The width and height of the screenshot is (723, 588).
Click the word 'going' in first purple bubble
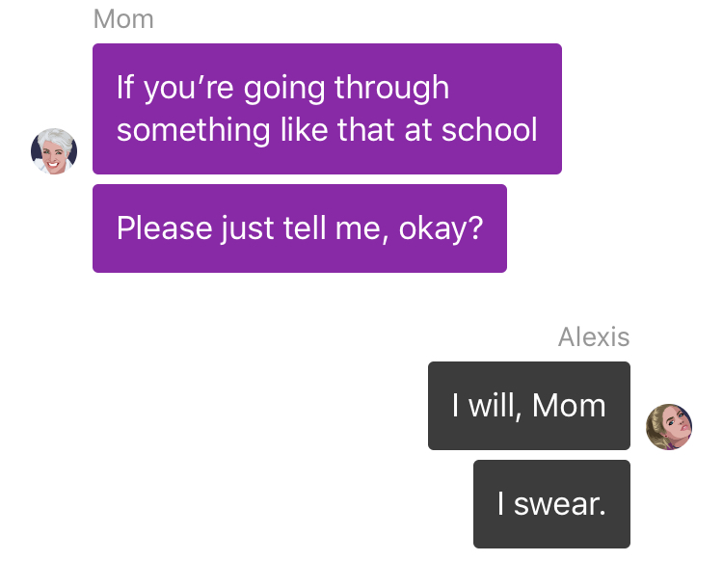pyautogui.click(x=284, y=89)
